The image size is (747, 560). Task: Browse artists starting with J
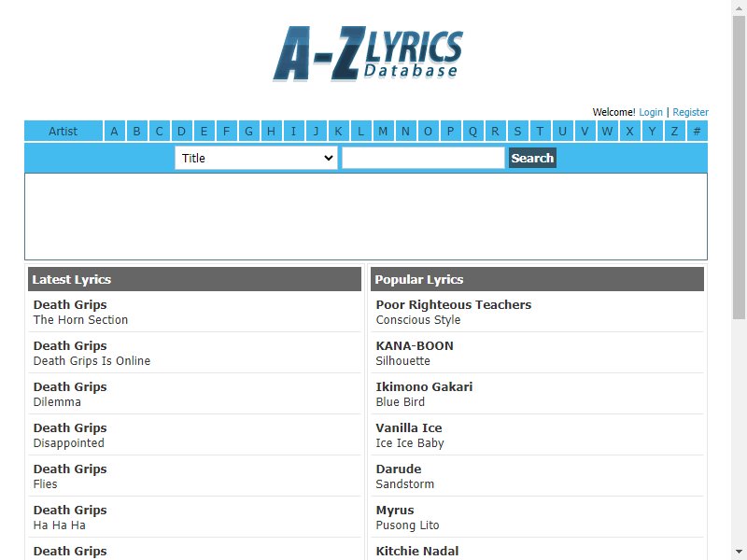tap(316, 132)
